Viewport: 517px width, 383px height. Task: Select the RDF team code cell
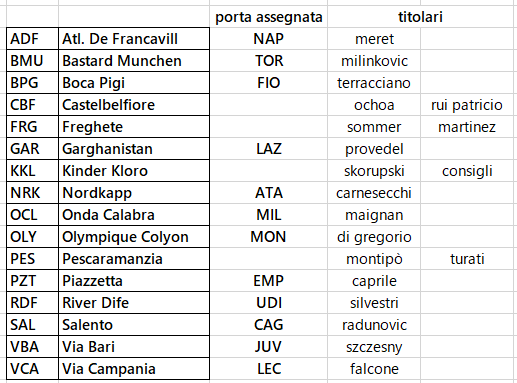click(x=32, y=303)
